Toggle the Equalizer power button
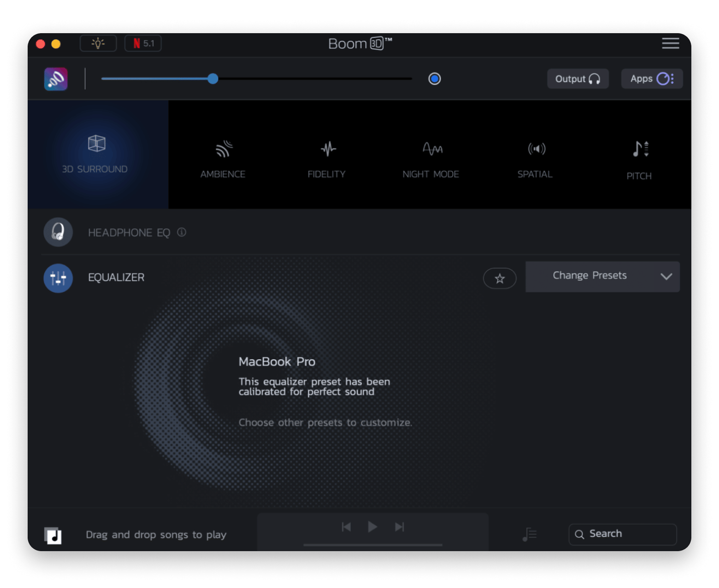This screenshot has width=719, height=588. click(x=58, y=278)
